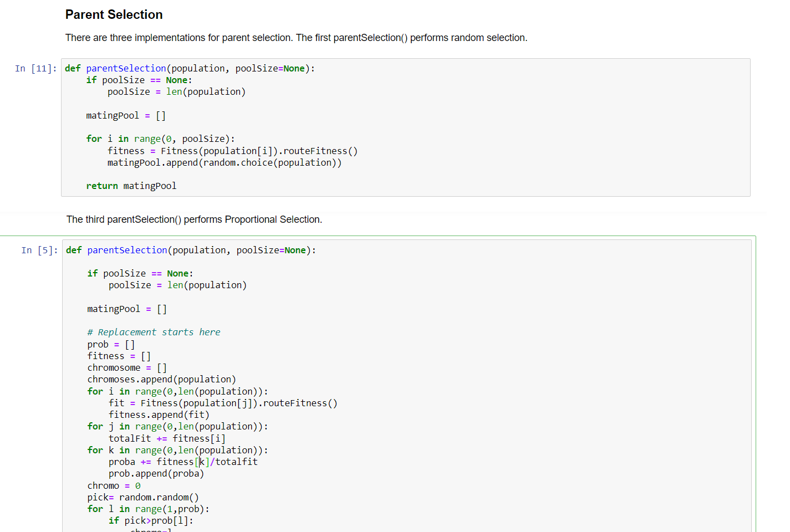Click the Proportional Selection description text
Image resolution: width=790 pixels, height=532 pixels.
click(193, 219)
